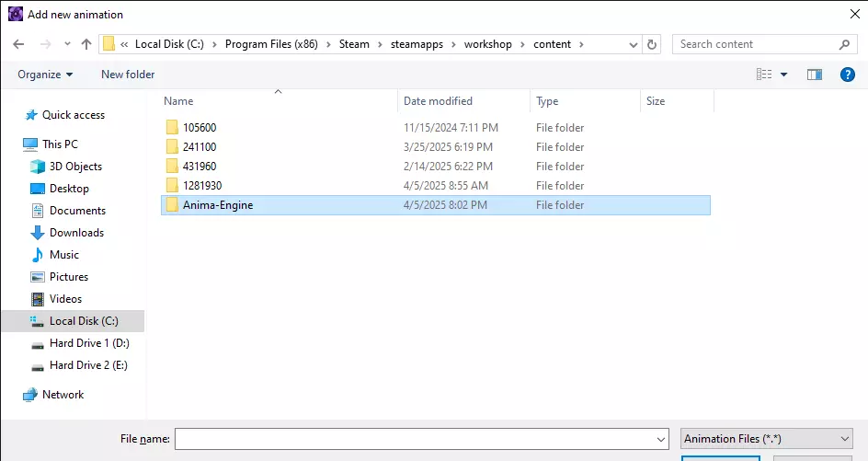
Task: Open the Help question mark icon
Action: (x=848, y=75)
